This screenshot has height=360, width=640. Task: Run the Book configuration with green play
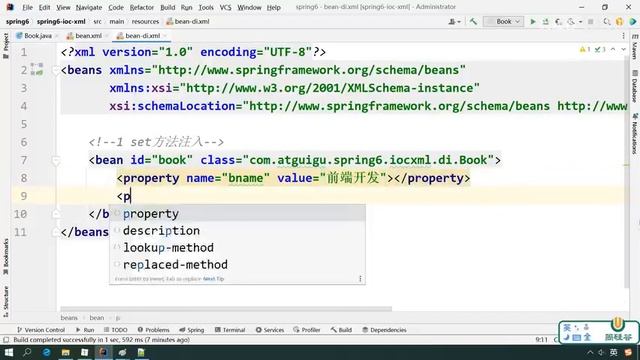533,22
